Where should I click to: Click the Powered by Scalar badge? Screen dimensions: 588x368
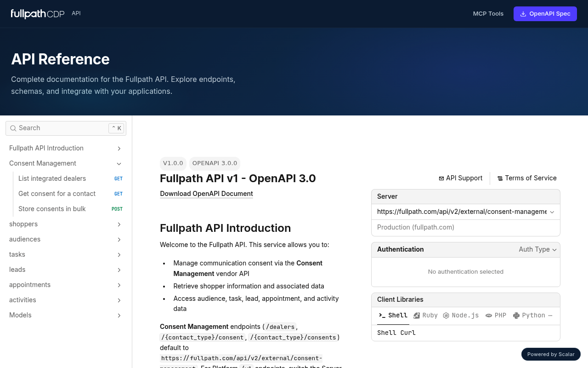click(551, 354)
